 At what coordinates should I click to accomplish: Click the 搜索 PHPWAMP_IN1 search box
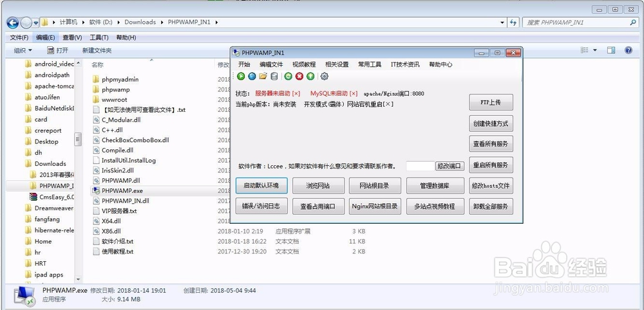coord(580,23)
